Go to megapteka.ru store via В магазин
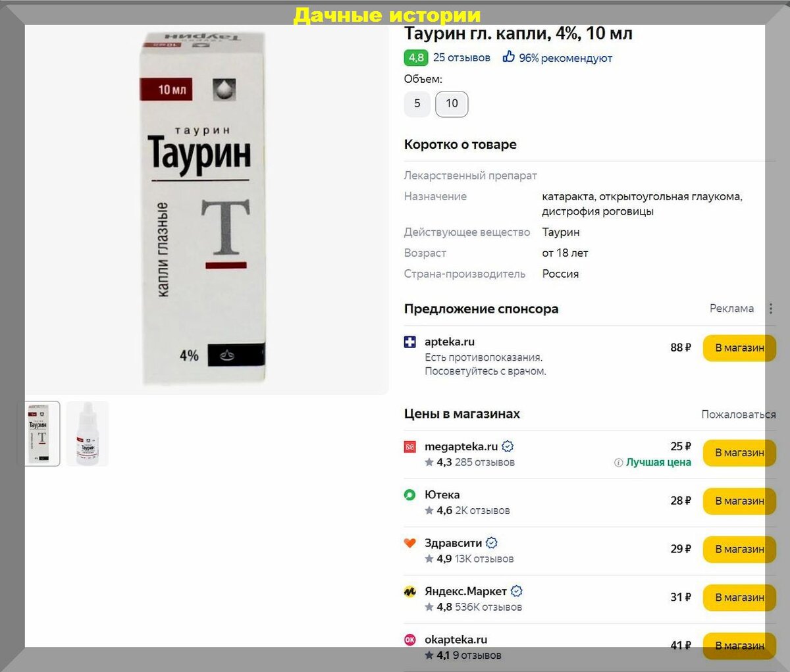 (x=739, y=453)
